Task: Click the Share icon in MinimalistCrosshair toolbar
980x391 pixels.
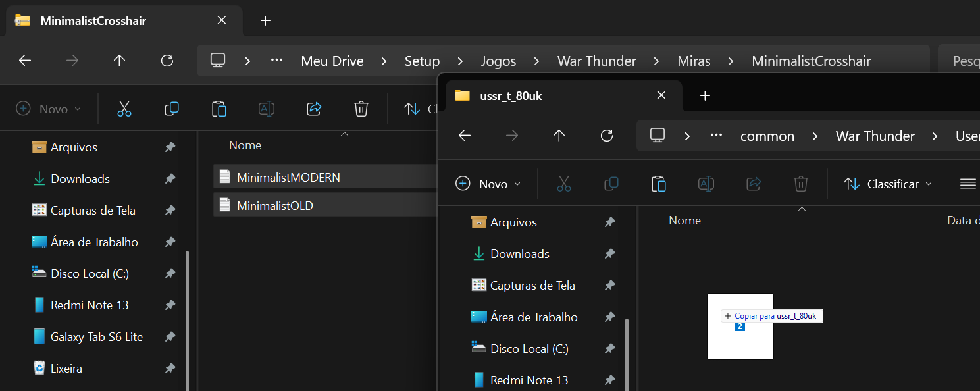Action: click(314, 109)
